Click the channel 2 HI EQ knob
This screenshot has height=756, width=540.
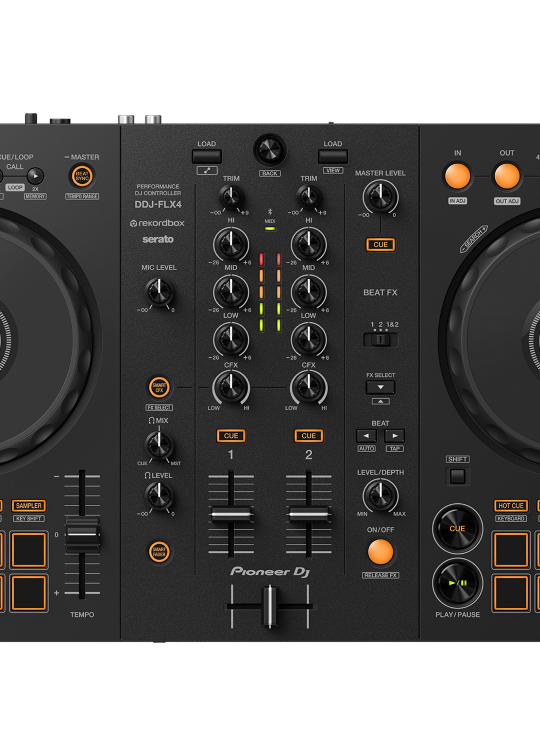(x=309, y=244)
